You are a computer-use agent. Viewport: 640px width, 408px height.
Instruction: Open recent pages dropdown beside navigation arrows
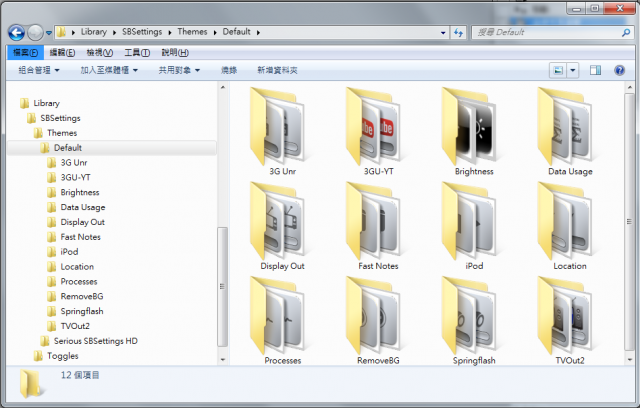coord(49,33)
